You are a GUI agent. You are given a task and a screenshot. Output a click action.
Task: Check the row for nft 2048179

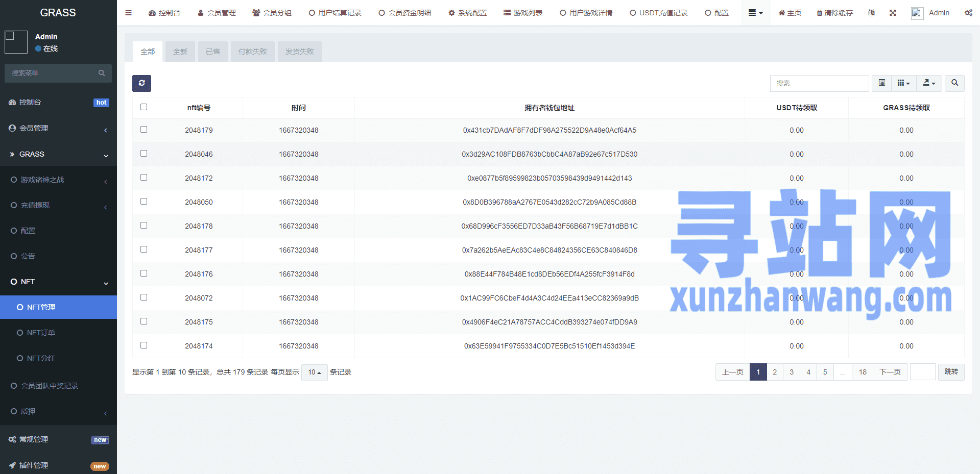pyautogui.click(x=144, y=130)
